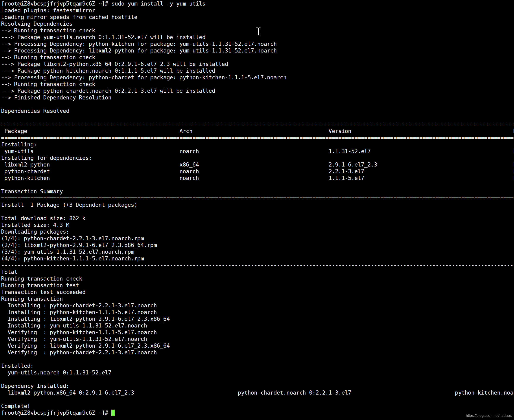The width and height of the screenshot is (514, 420).
Task: Click 'Package python-kitchen.noarch 0:1.1.1-5.el7' line
Action: 108,71
